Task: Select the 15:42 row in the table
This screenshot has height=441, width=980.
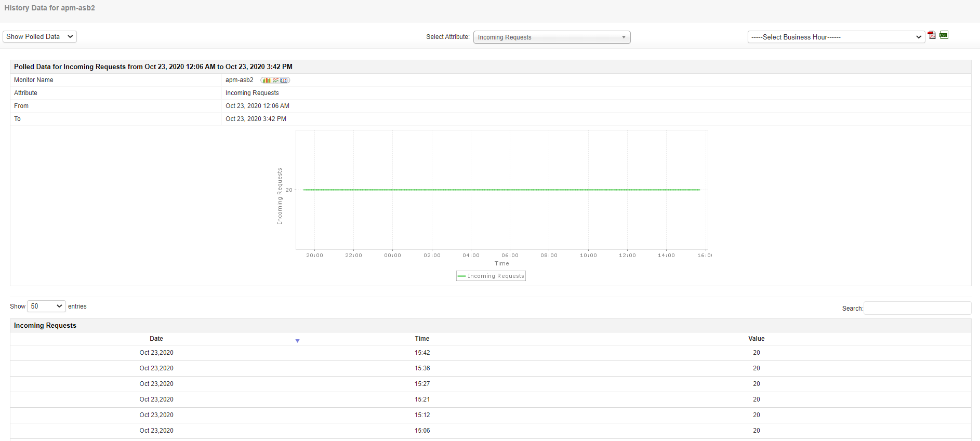Action: pos(422,353)
